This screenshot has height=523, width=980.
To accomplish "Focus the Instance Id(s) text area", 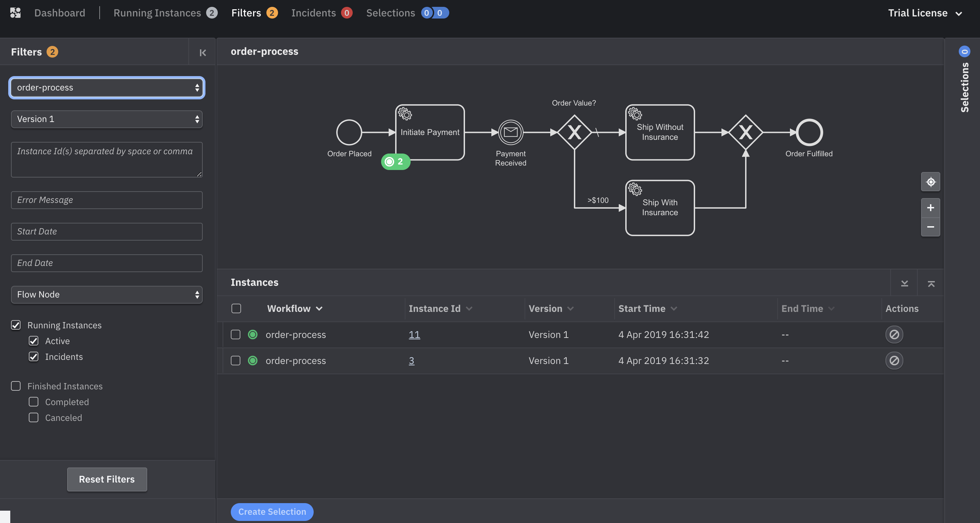I will (x=106, y=159).
